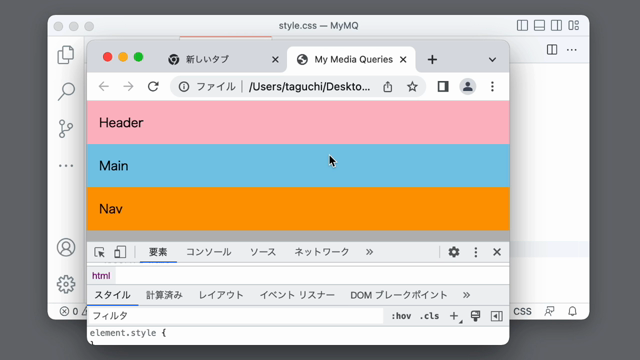Open DevTools コンソール tab

209,252
